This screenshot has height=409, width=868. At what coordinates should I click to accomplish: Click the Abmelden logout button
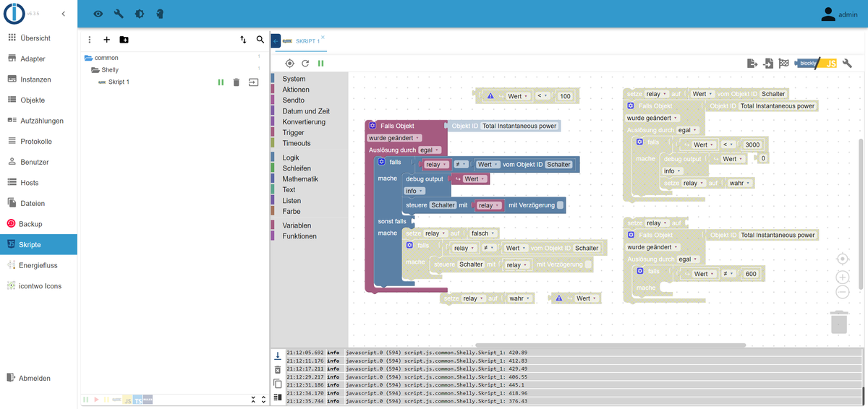pos(34,378)
